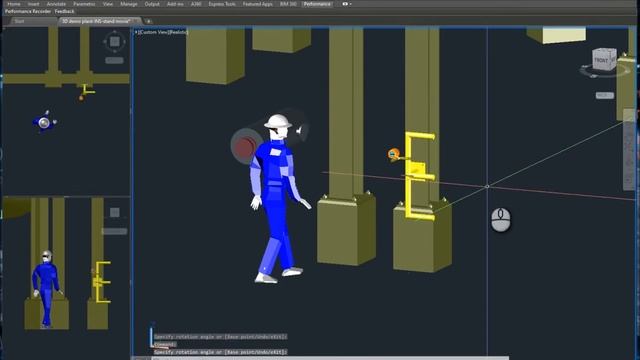Select the Parametric ribbon tab
The height and width of the screenshot is (360, 640).
click(x=84, y=4)
